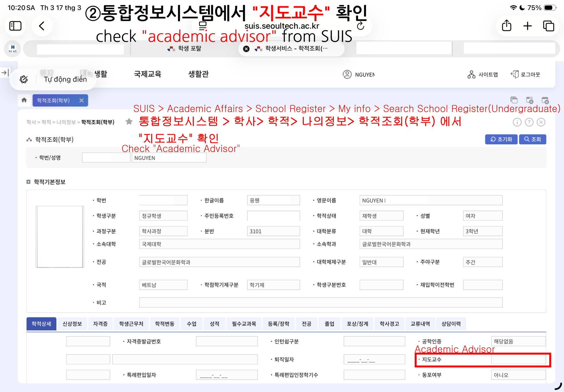Open 국제교육 menu item

[147, 74]
